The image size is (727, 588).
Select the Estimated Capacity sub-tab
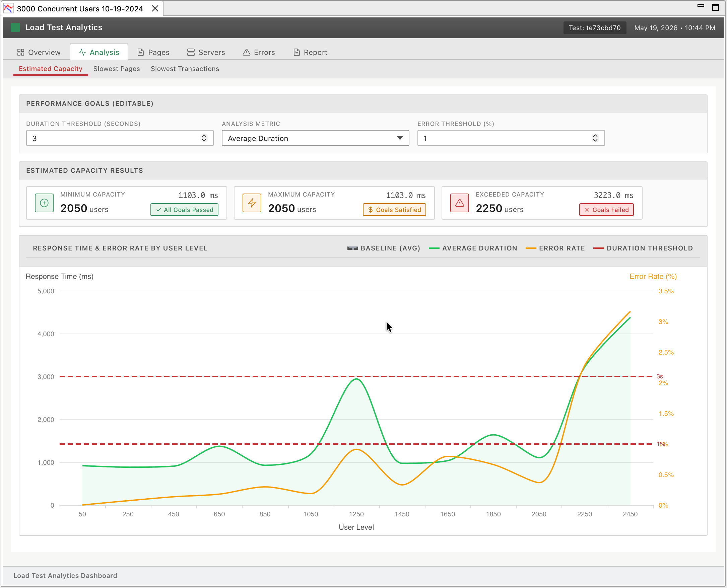51,69
